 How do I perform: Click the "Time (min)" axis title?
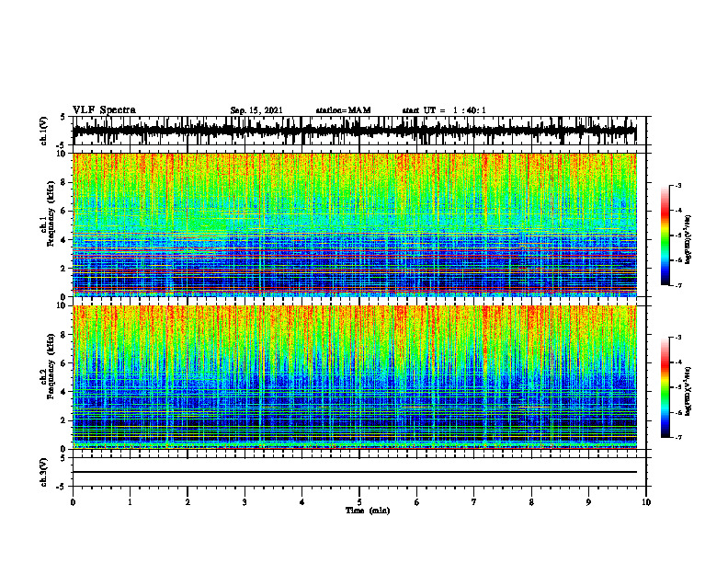[368, 511]
